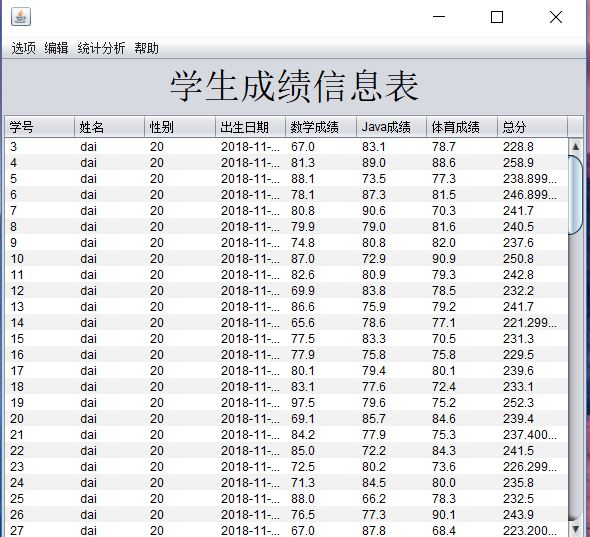Select Java score 87.3 in row 6
This screenshot has height=537, width=590.
(392, 195)
